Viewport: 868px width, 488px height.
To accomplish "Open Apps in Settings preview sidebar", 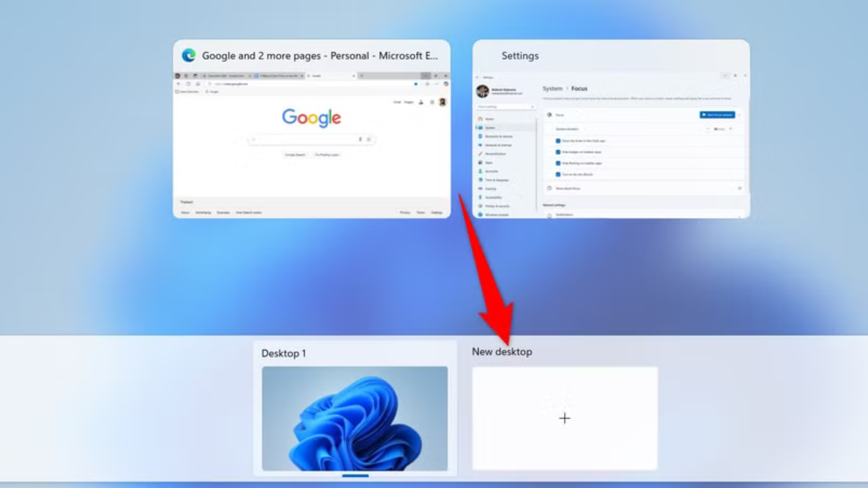I will tap(505, 163).
